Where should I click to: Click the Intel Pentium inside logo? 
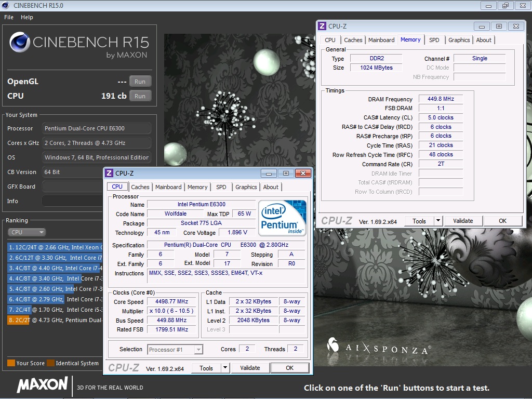(x=282, y=218)
